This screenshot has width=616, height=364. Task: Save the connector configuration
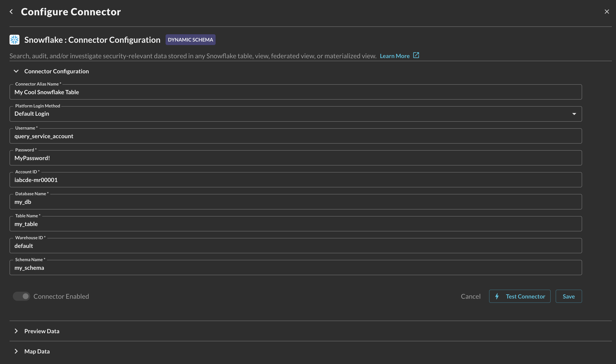tap(569, 296)
